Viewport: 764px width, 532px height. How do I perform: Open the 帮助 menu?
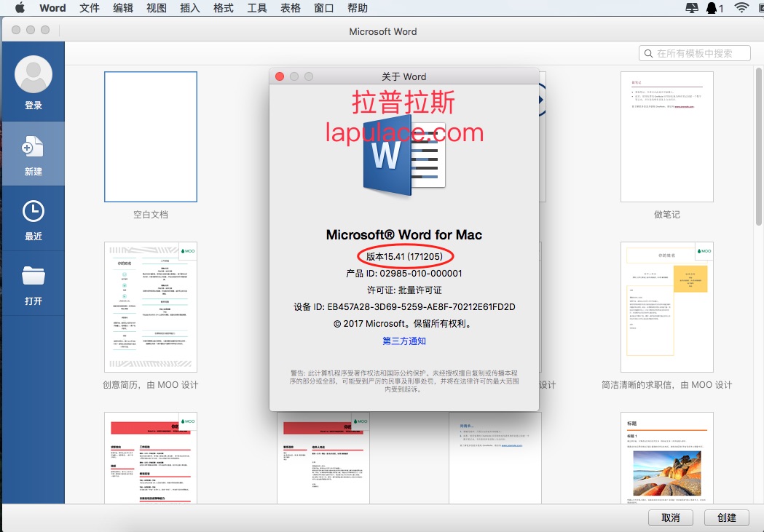click(358, 8)
